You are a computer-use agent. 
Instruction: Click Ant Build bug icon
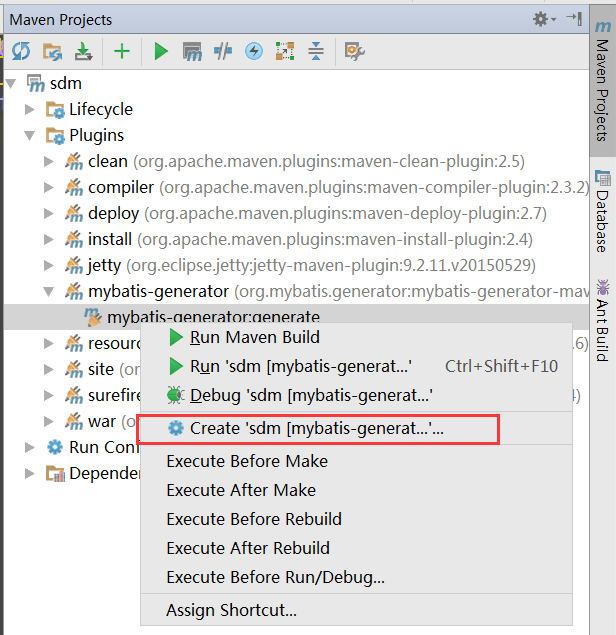(x=603, y=287)
